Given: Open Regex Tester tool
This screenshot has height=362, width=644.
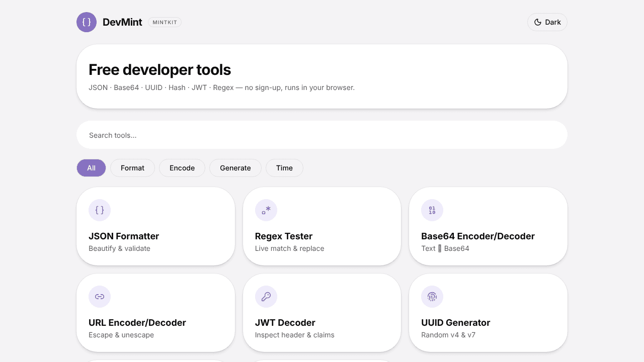Looking at the screenshot, I should click(322, 226).
